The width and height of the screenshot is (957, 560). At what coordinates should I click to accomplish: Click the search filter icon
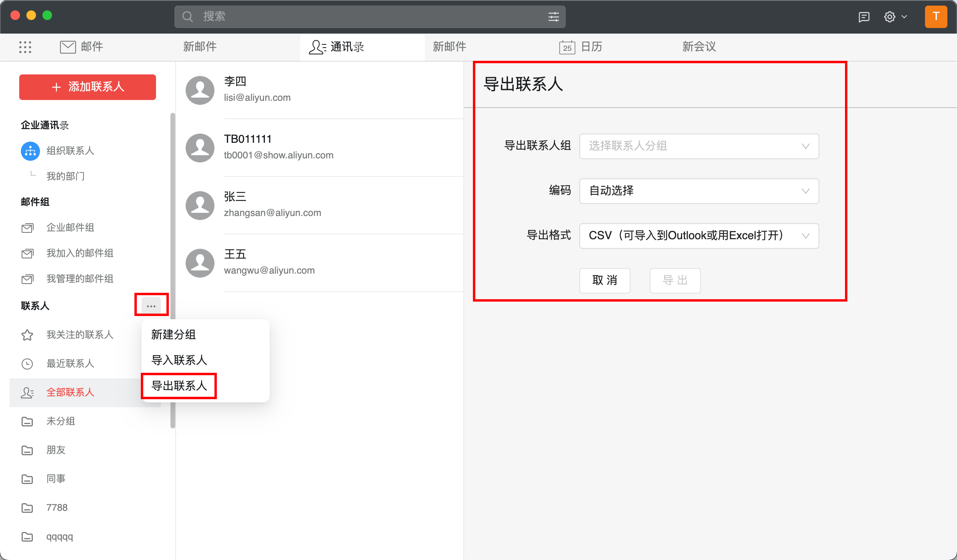[553, 16]
